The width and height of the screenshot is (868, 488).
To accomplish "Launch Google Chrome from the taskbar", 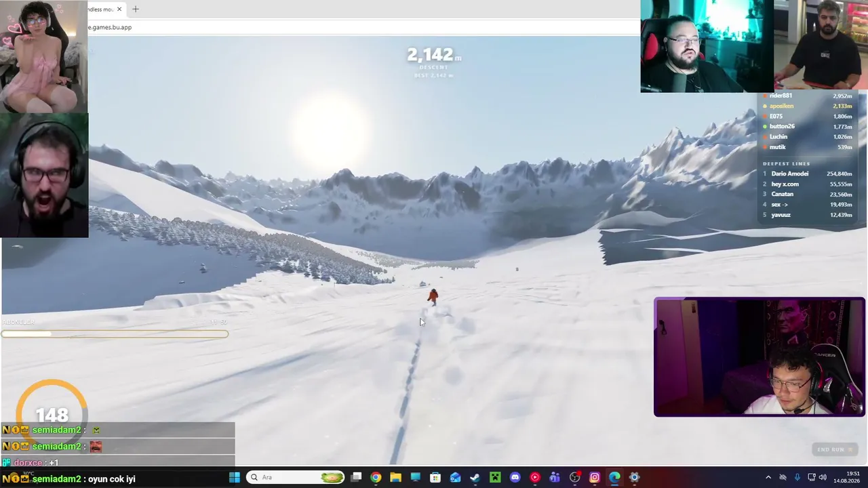I will click(x=376, y=477).
